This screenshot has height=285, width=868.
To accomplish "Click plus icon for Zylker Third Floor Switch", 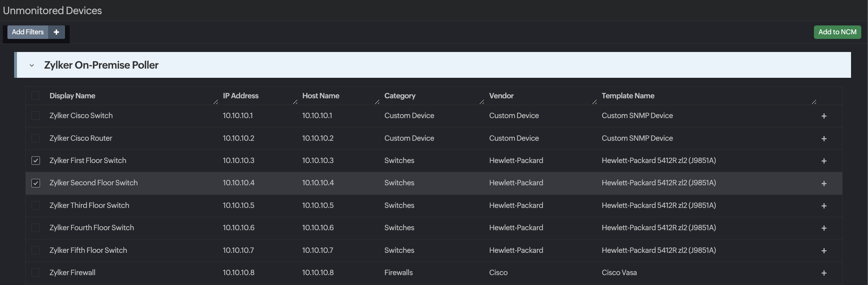I will (824, 206).
